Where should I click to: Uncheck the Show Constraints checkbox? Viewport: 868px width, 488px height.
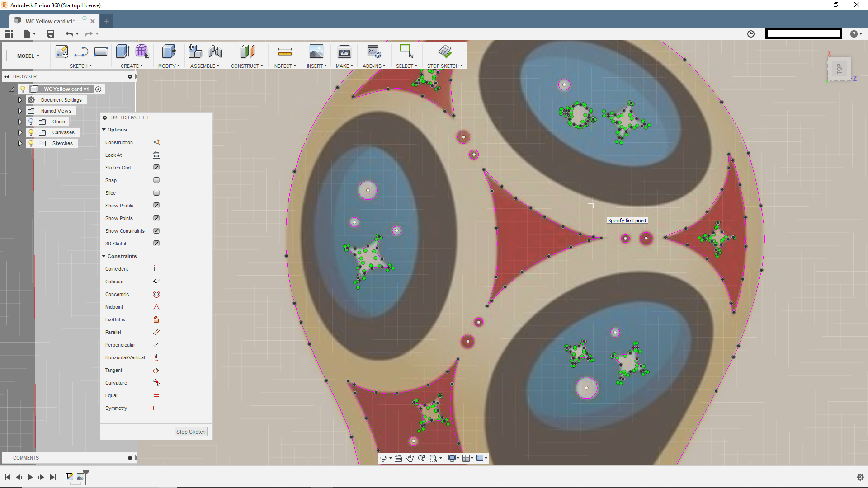156,231
